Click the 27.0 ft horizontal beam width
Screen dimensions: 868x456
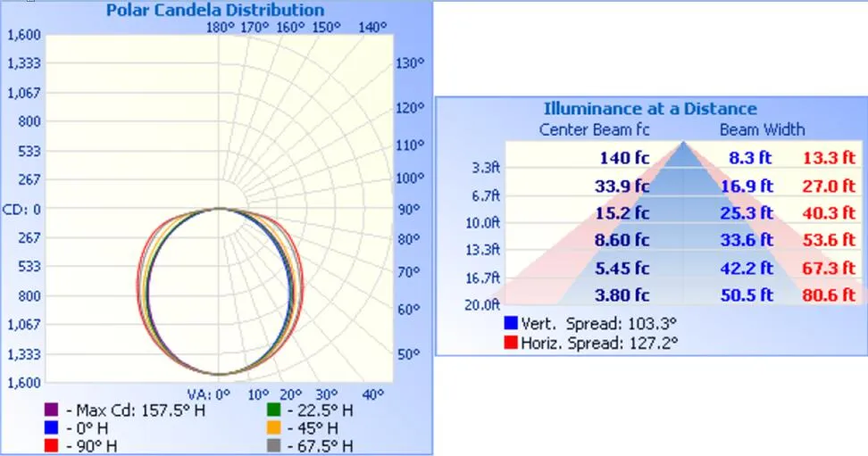830,186
